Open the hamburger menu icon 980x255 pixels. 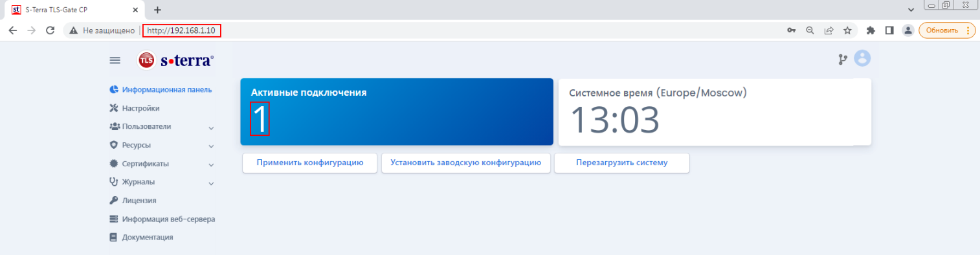(x=115, y=60)
